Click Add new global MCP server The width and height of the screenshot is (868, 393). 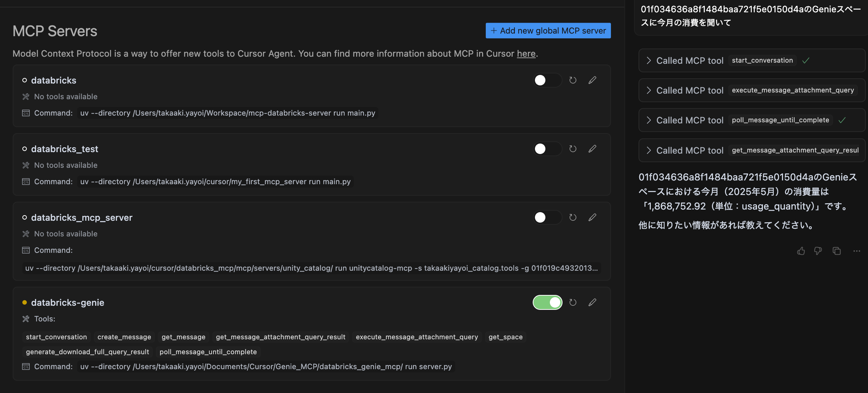click(548, 31)
